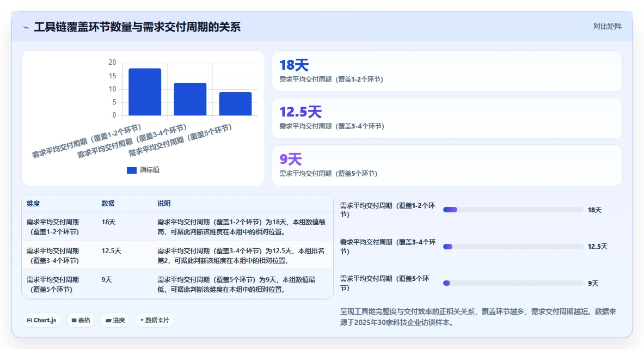Click the large 18天 card value
The width and height of the screenshot is (644, 349).
click(x=294, y=65)
